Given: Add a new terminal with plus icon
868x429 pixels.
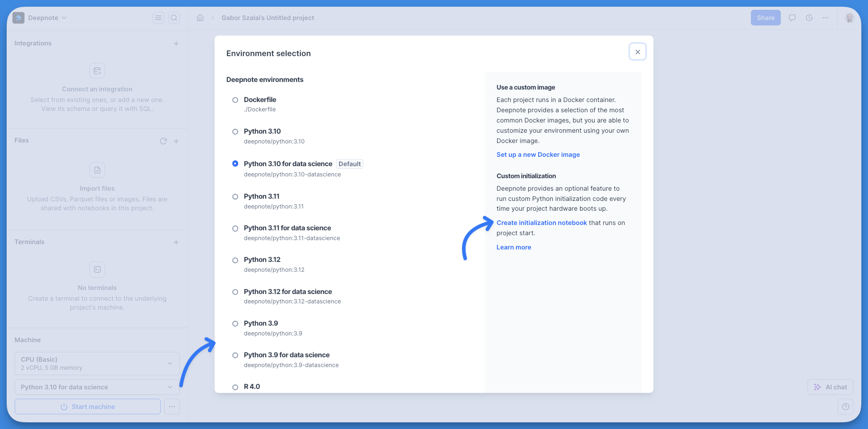Looking at the screenshot, I should click(x=176, y=242).
